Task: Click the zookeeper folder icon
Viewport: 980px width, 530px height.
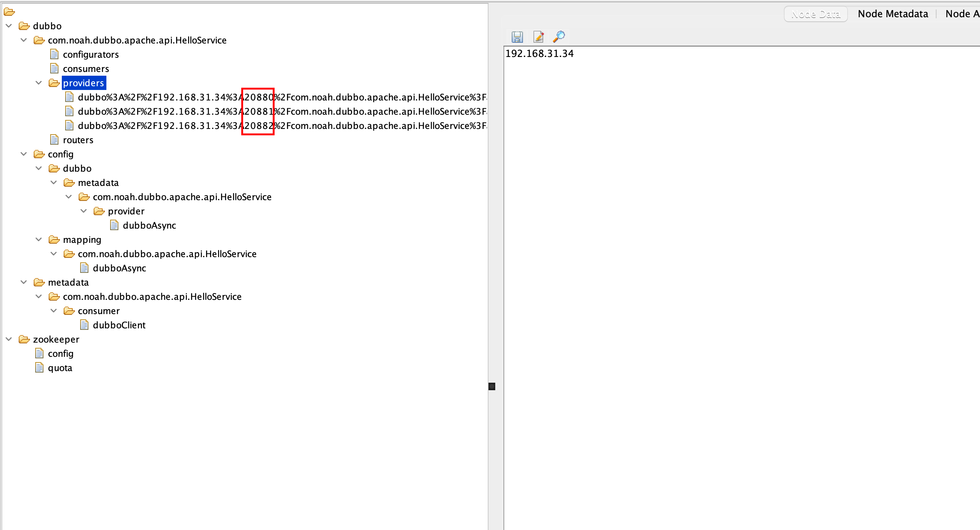Action: tap(24, 339)
